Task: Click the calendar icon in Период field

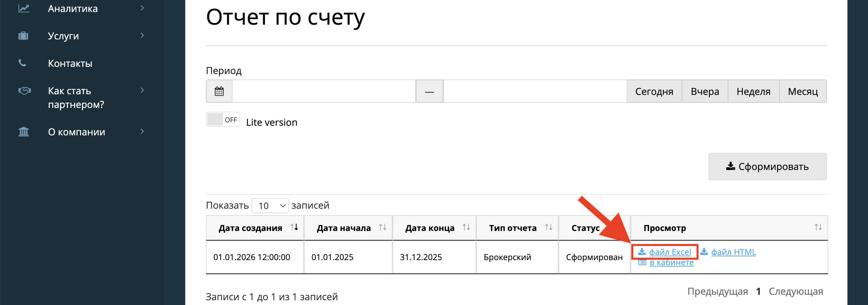Action: 219,91
